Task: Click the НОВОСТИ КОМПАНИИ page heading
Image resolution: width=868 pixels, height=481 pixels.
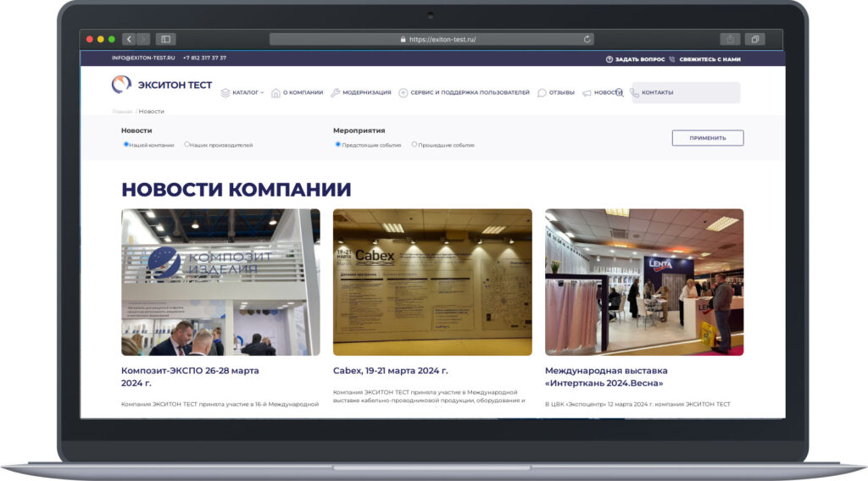Action: 236,190
